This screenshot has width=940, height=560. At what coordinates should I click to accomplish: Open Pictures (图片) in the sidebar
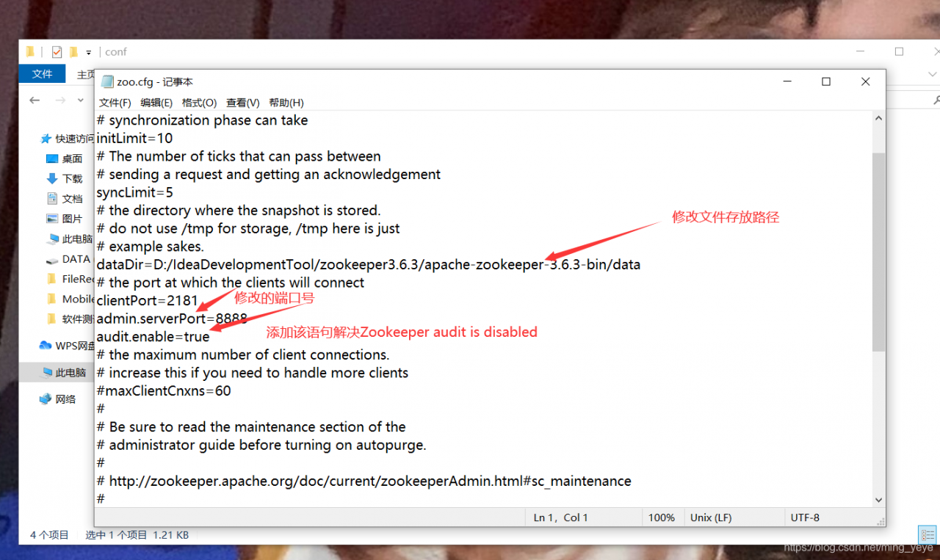71,219
